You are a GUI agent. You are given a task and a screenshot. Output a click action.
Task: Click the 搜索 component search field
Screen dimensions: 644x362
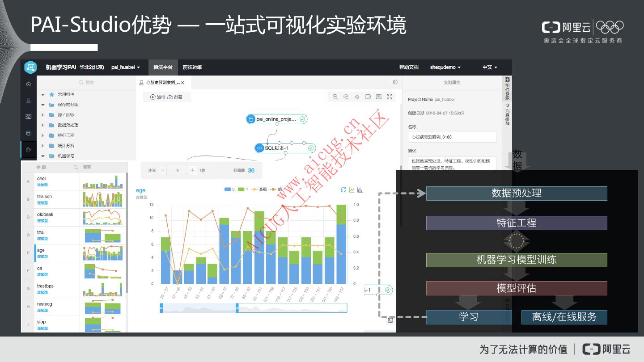pos(86,82)
